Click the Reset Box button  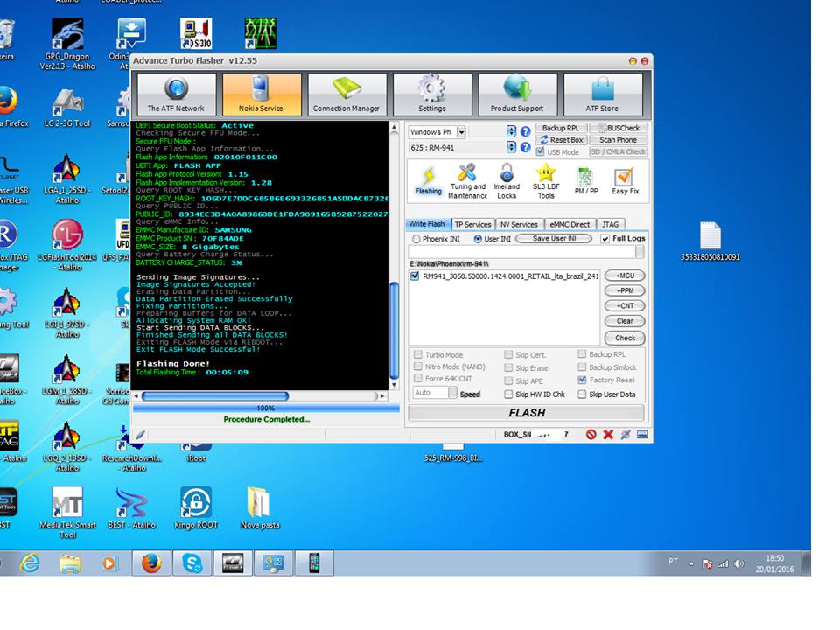[561, 140]
